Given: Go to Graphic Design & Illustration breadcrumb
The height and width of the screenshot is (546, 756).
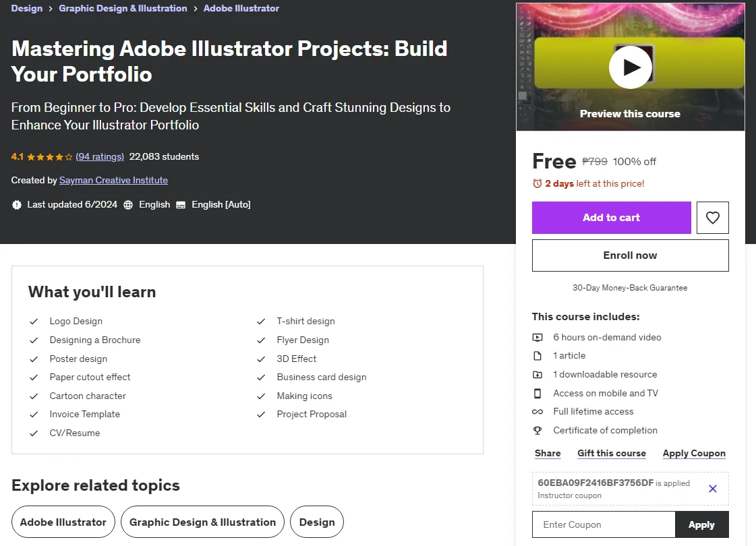Looking at the screenshot, I should tap(123, 8).
